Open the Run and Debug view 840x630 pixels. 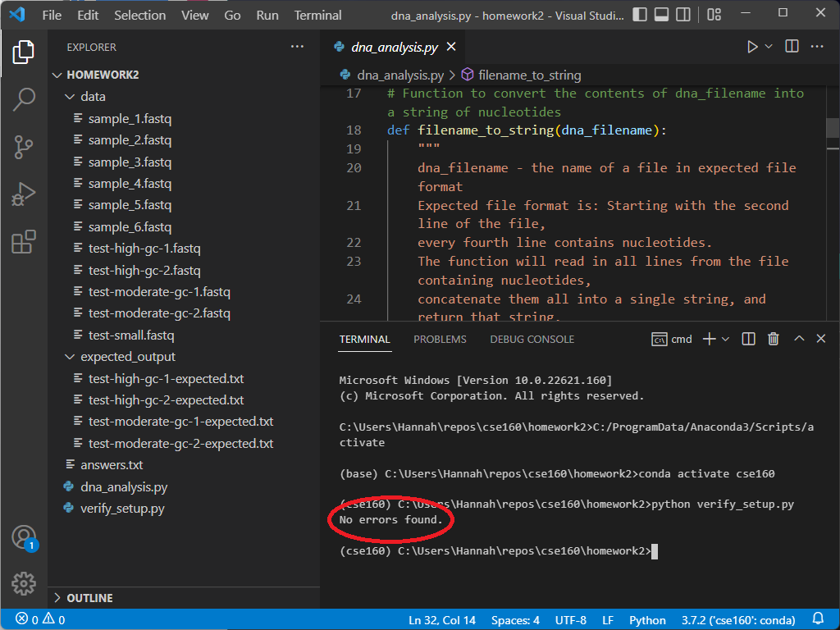click(24, 194)
